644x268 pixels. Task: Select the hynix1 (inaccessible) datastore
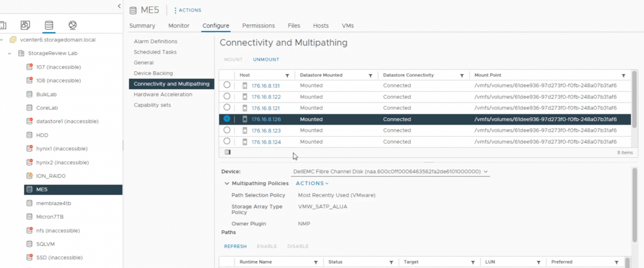tap(62, 149)
